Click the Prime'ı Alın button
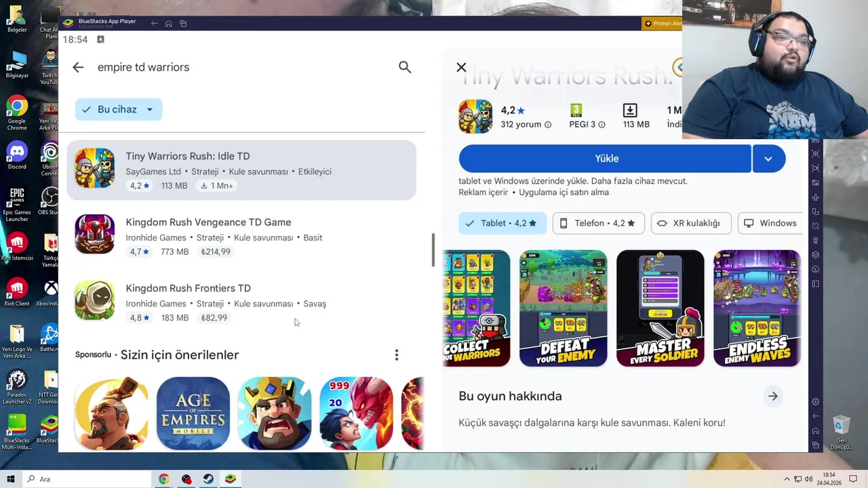Viewport: 868px width, 488px height. [x=662, y=24]
